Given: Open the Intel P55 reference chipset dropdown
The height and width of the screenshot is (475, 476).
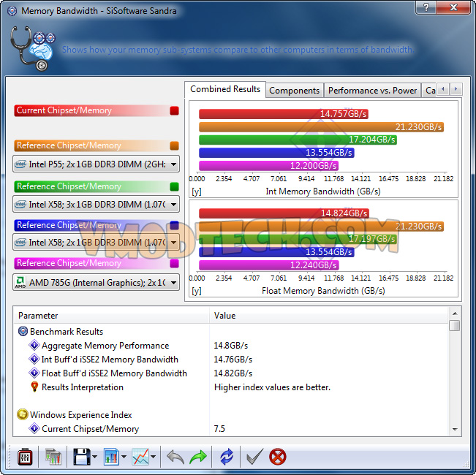Looking at the screenshot, I should pyautogui.click(x=96, y=164).
